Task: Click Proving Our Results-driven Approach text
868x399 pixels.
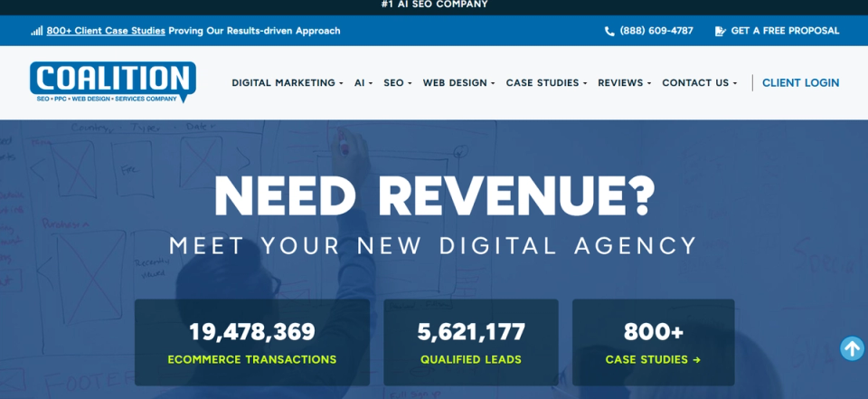Action: pos(255,31)
